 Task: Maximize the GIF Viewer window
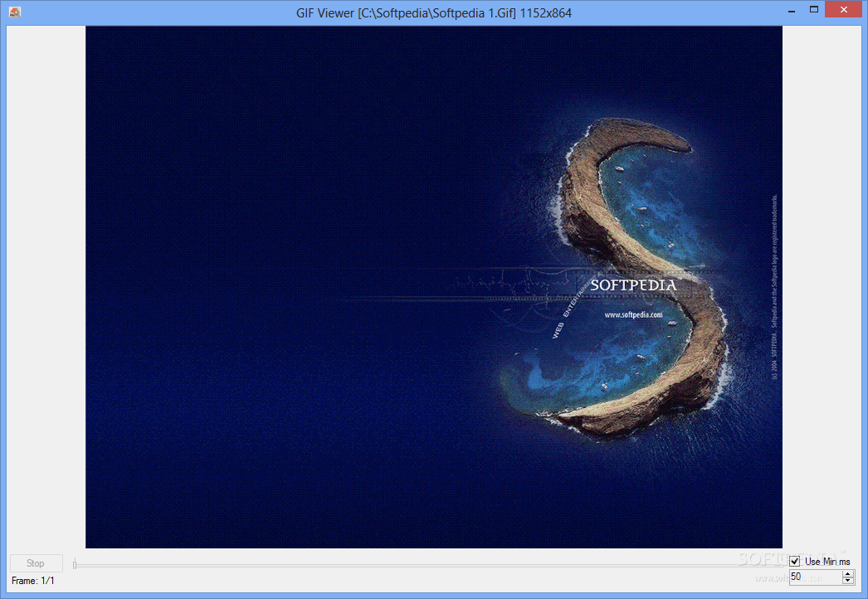814,9
